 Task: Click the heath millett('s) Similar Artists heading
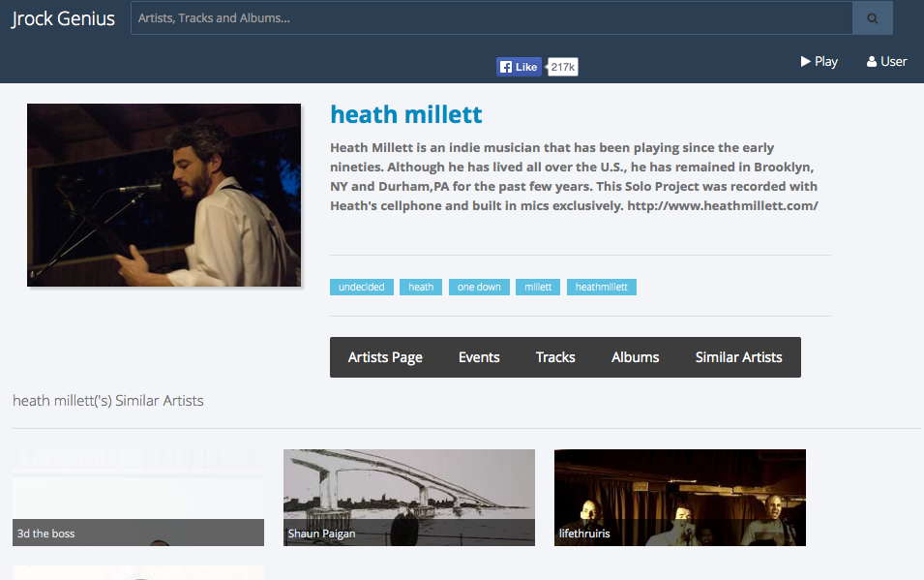(108, 401)
